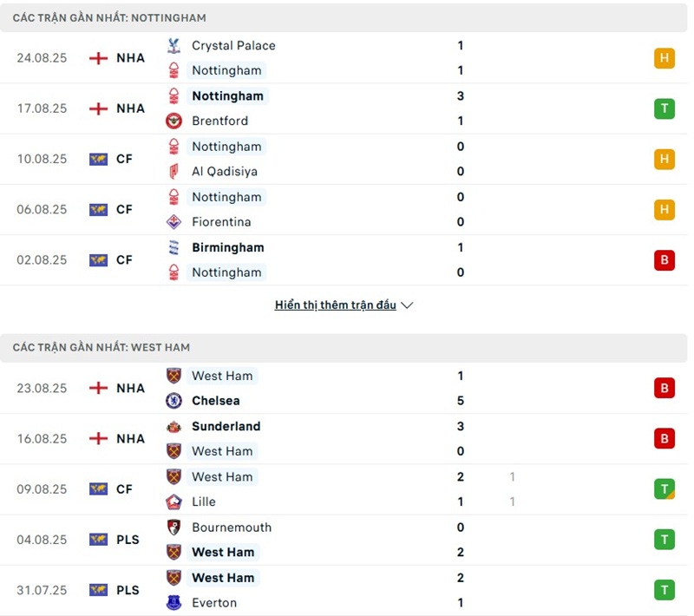Viewport: 694px width, 616px height.
Task: Click England flag on 24.08.25 match
Action: (98, 58)
